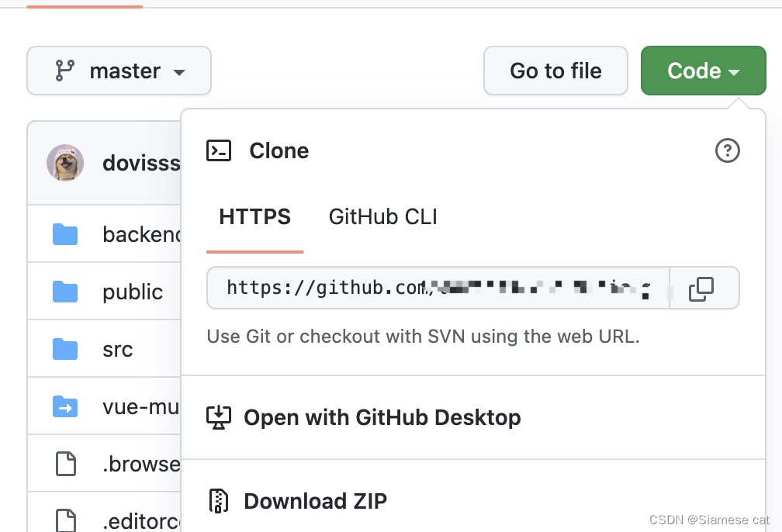Collapse the Code dropdown menu
The width and height of the screenshot is (782, 532).
[x=702, y=71]
